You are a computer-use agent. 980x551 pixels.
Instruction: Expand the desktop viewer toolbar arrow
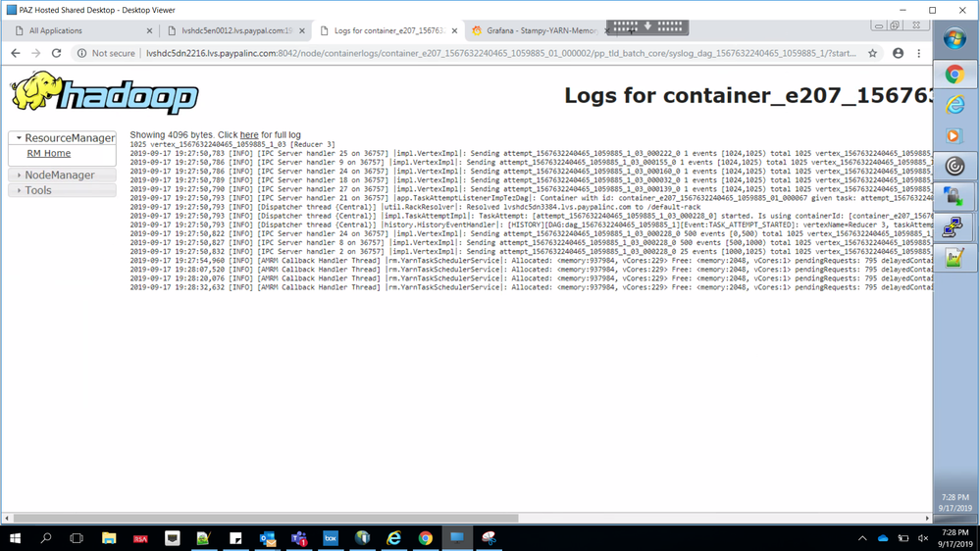click(647, 26)
